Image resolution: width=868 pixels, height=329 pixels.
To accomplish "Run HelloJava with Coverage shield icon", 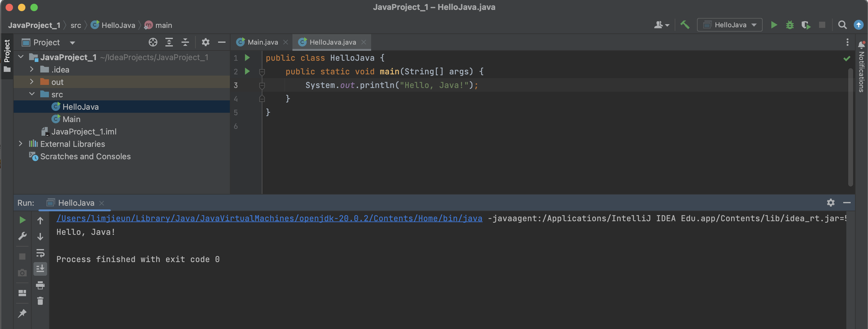I will (x=806, y=25).
